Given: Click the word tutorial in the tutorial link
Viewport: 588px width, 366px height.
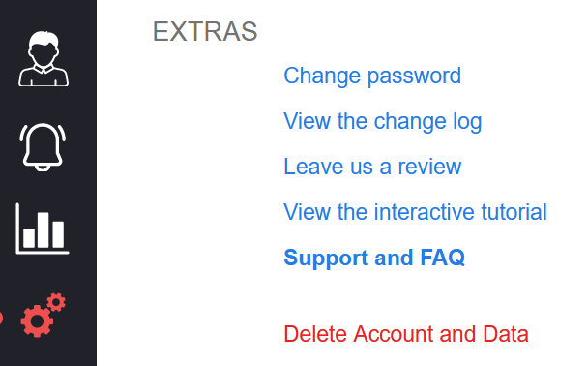Looking at the screenshot, I should (514, 212).
